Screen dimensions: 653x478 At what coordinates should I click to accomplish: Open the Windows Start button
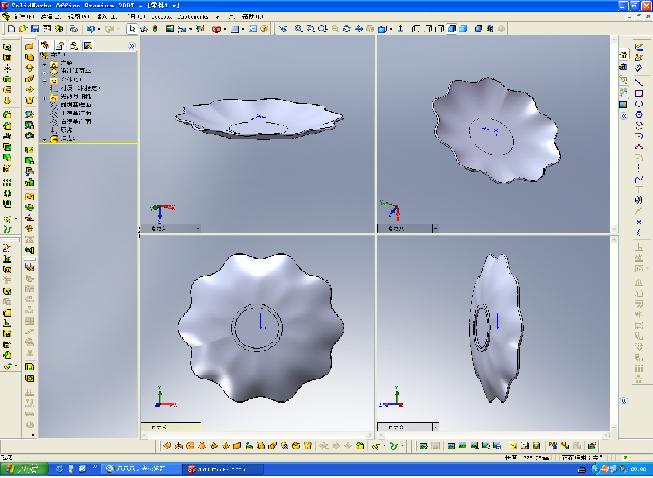[24, 469]
